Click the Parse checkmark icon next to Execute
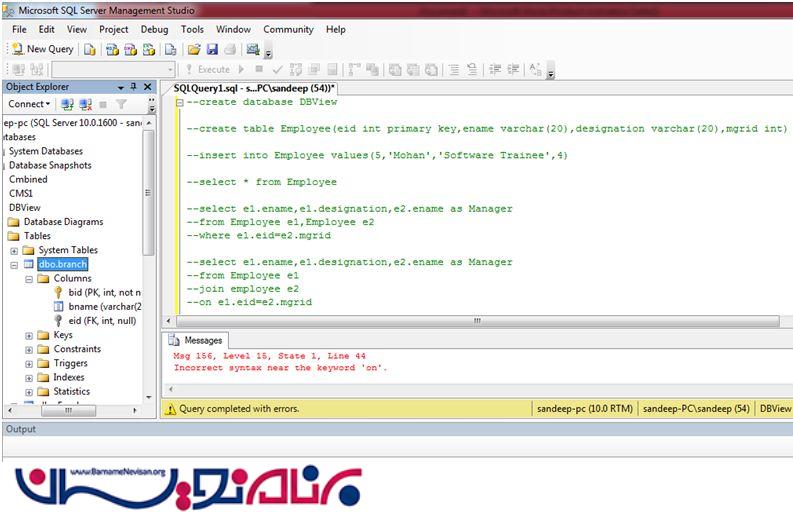This screenshot has width=793, height=512. (x=278, y=70)
